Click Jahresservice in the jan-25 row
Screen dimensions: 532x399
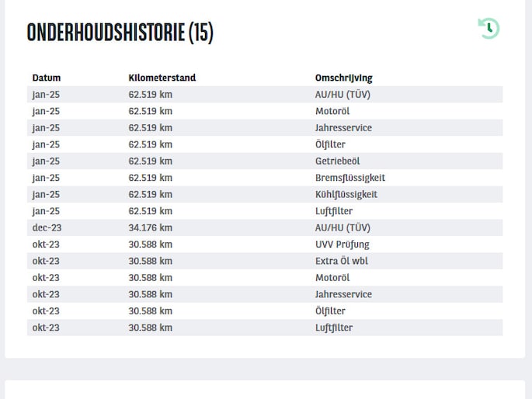coord(343,128)
